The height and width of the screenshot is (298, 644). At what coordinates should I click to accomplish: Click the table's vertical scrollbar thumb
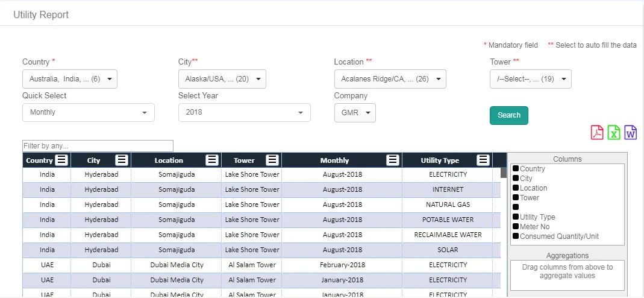[x=504, y=173]
